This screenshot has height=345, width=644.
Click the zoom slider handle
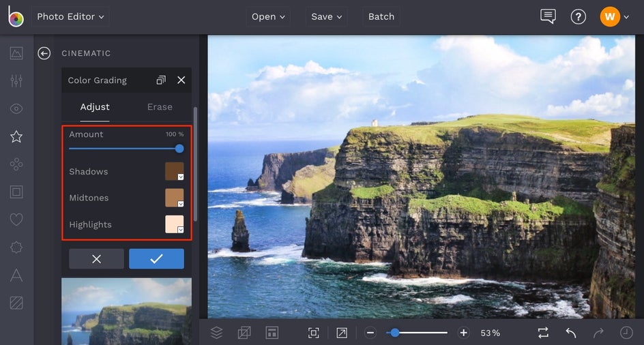[395, 333]
